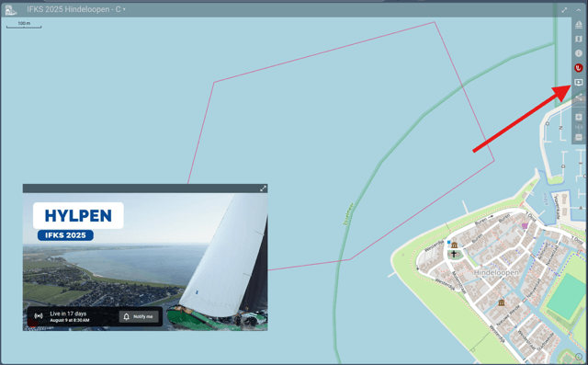This screenshot has width=588, height=365.
Task: Open the boats list sailboat icon
Action: coord(579,25)
